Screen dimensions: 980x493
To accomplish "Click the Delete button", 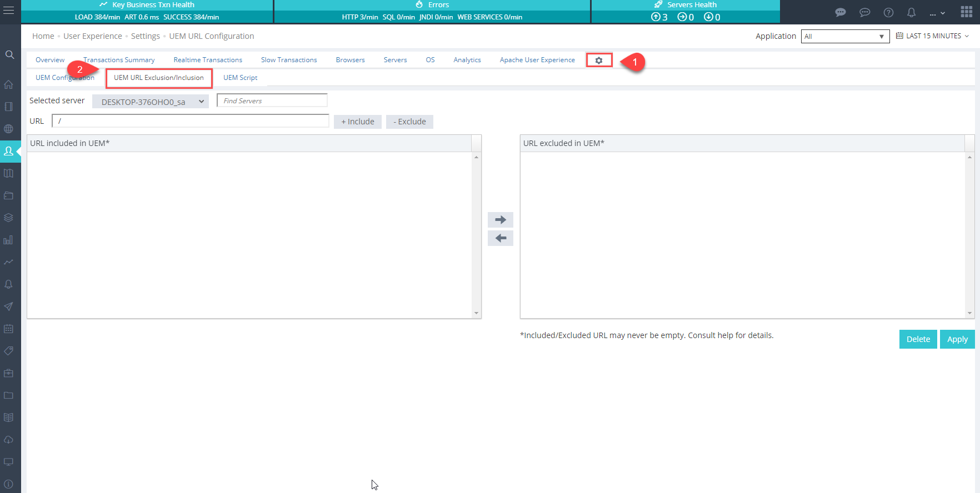I will (x=918, y=339).
